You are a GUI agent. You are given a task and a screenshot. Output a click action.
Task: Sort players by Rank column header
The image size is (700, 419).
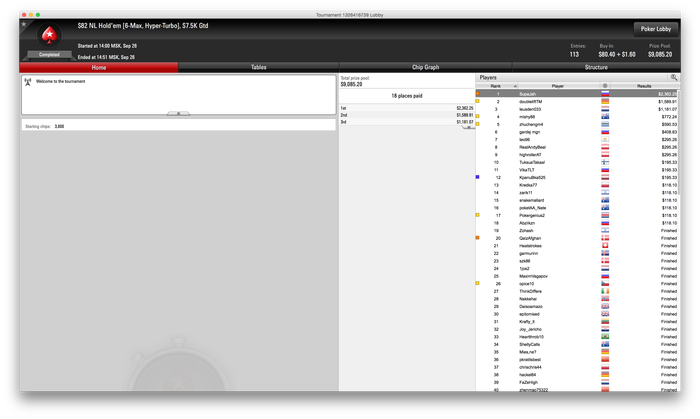click(496, 86)
